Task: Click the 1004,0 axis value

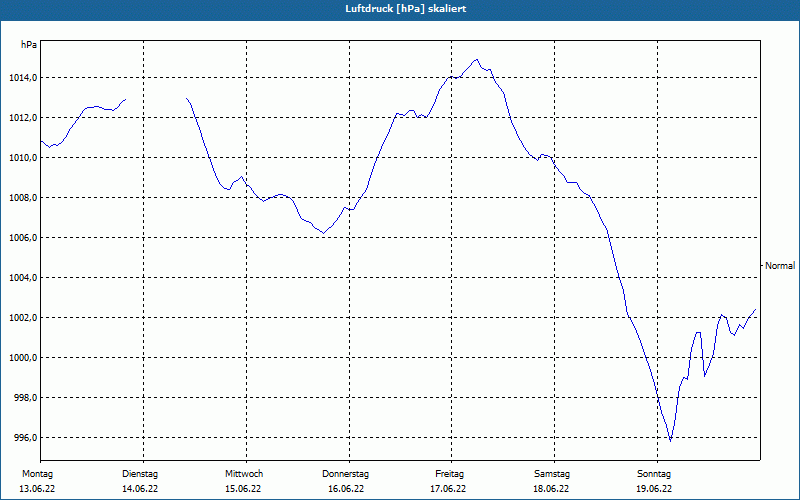Action: (x=23, y=278)
